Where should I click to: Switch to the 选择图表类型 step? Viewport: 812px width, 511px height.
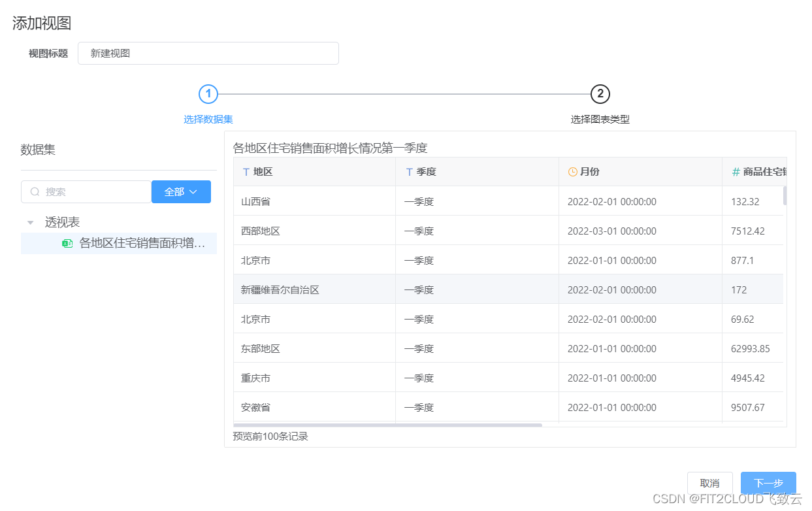click(x=600, y=119)
